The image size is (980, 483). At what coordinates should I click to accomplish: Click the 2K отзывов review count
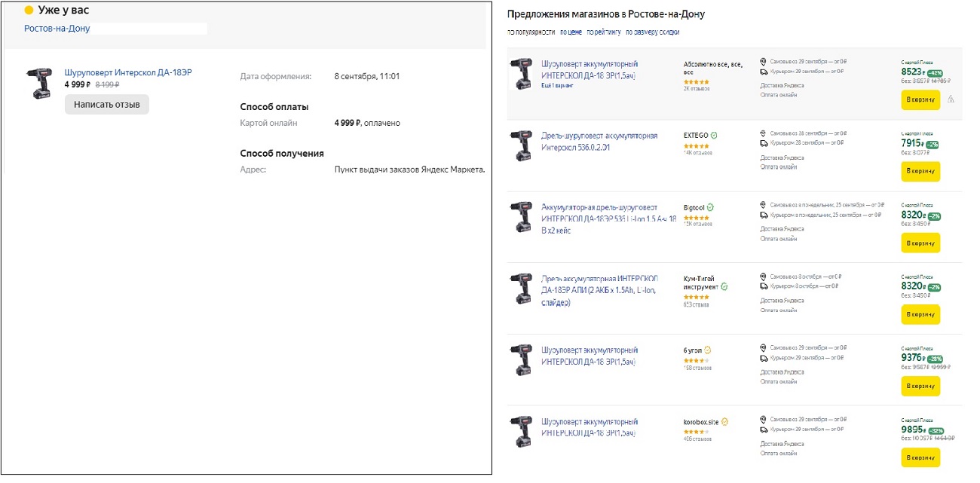697,89
